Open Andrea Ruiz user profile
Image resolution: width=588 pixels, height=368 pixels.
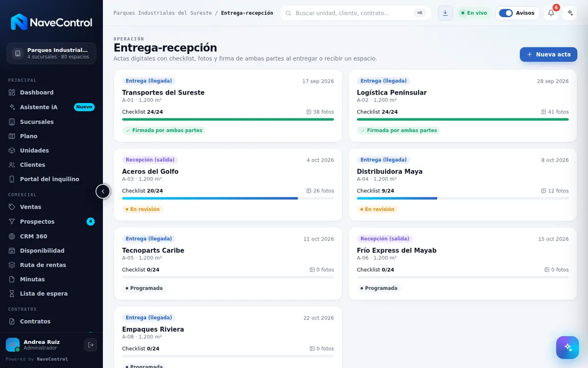coord(42,345)
